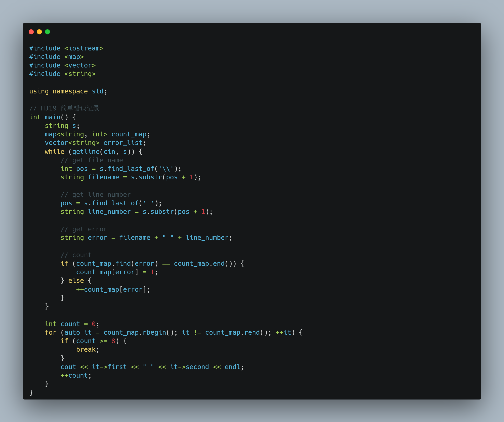Click the for loop with rbegin()
The image size is (504, 422).
point(173,332)
